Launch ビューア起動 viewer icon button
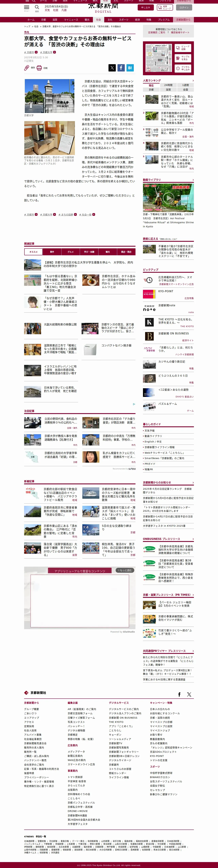The width and height of the screenshot is (218, 868). (x=183, y=48)
